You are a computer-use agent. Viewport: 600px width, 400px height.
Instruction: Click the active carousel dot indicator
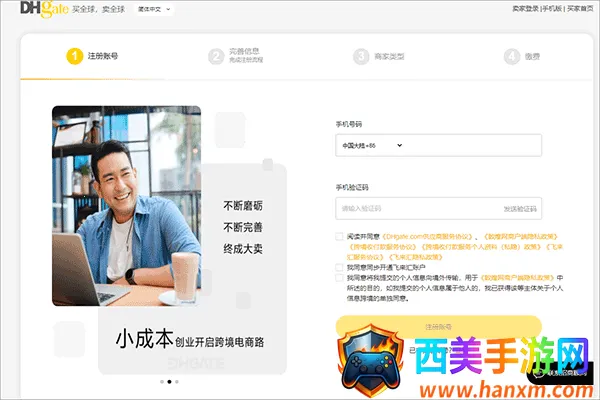click(168, 381)
